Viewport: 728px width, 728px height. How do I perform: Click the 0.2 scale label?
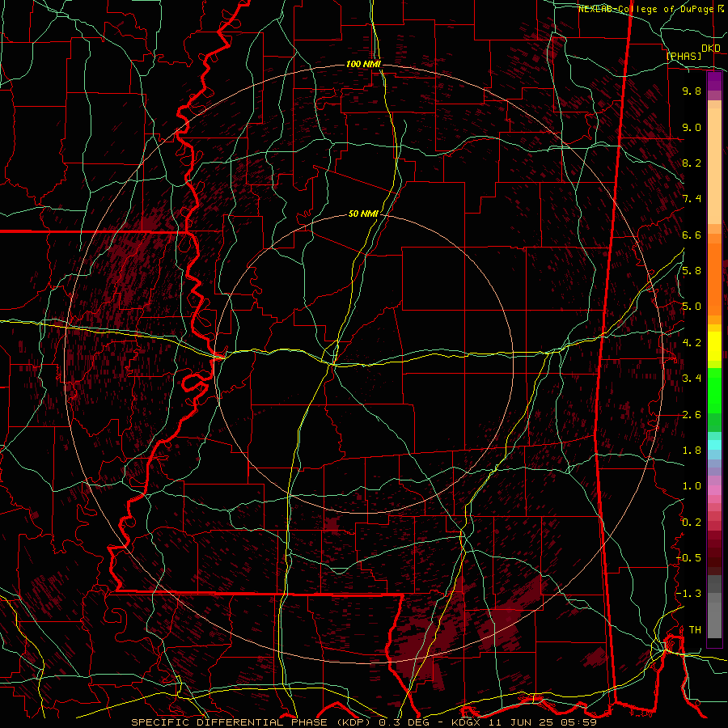tap(692, 523)
